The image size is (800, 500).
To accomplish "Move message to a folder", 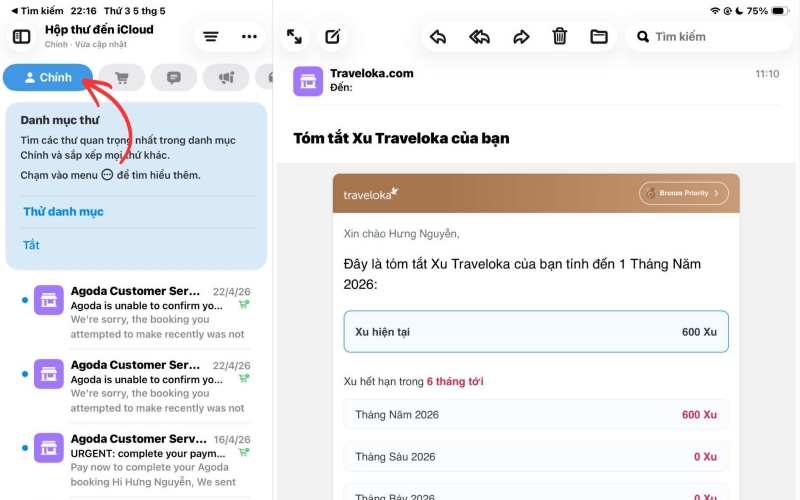I will [598, 37].
